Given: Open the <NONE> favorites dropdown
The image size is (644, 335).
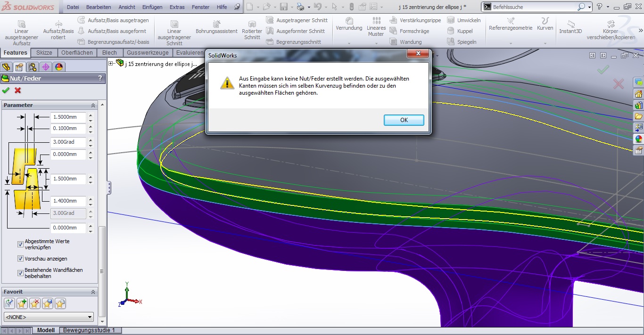Looking at the screenshot, I should pyautogui.click(x=49, y=317).
